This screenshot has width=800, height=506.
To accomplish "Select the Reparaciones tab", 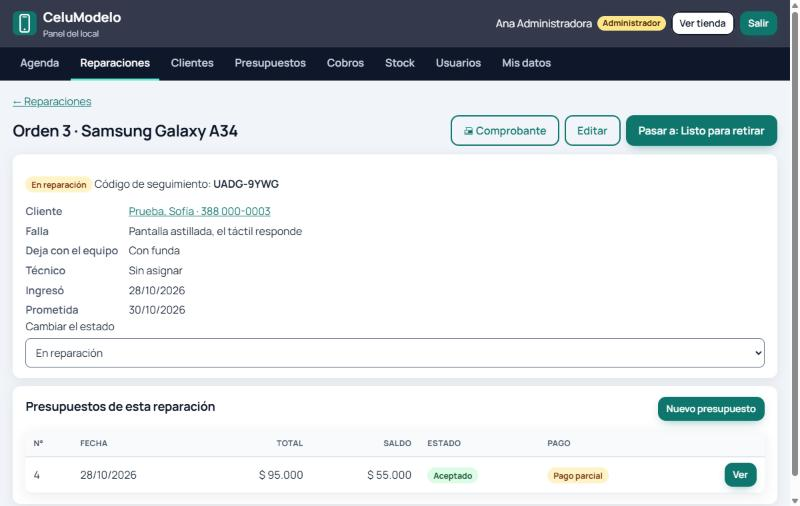I will (x=115, y=63).
